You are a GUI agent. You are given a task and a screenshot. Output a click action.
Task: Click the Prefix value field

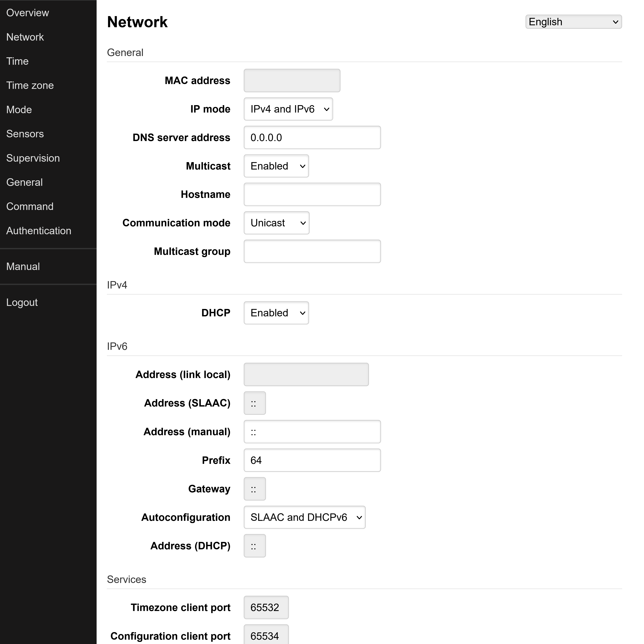(x=312, y=460)
